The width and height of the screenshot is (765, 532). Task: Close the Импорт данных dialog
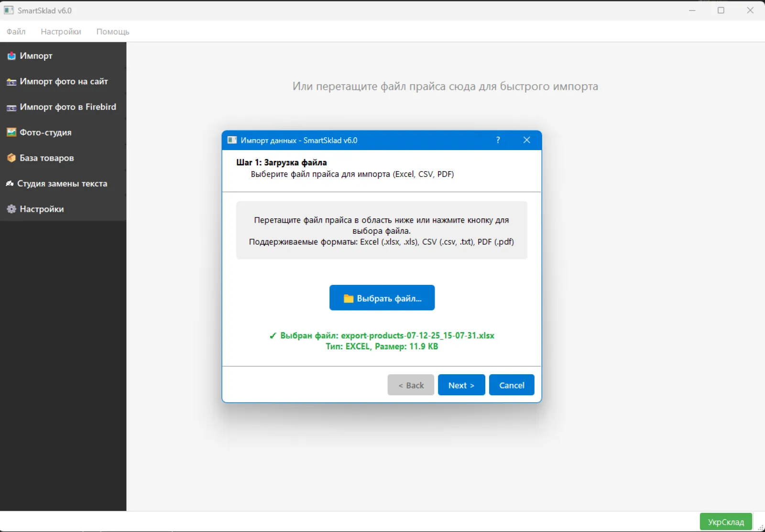click(526, 140)
